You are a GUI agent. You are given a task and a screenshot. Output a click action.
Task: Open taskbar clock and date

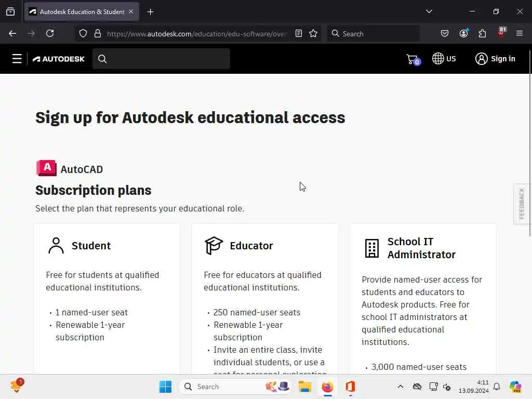coord(473,387)
